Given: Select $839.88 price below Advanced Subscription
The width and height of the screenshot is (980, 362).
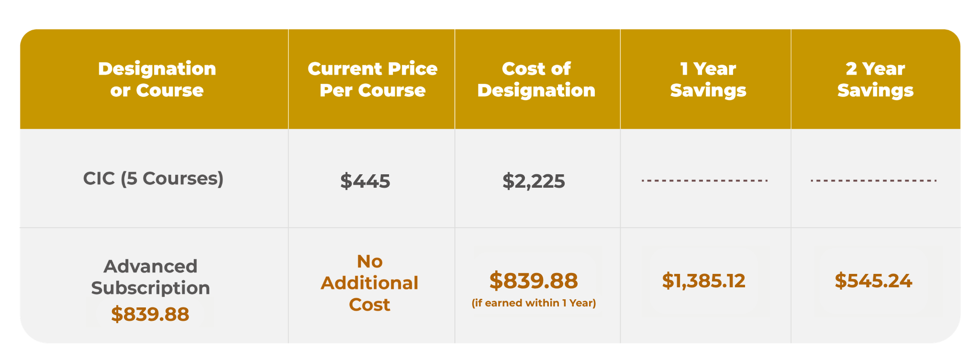Looking at the screenshot, I should (x=150, y=314).
